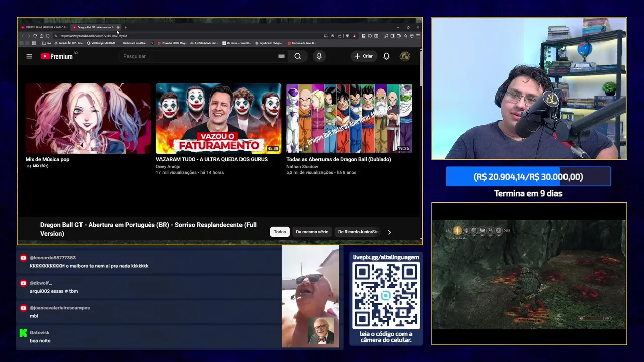This screenshot has height=362, width=644.
Task: Open the zoom magnifier icon in address bar
Action: tap(333, 36)
